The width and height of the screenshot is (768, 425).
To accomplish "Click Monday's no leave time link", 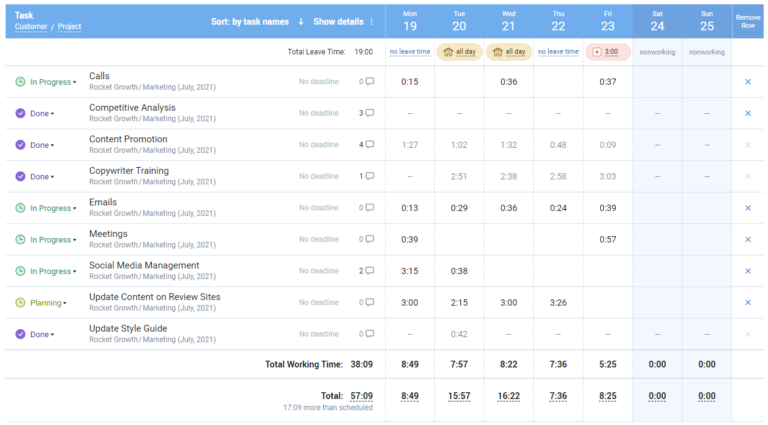I will 410,52.
